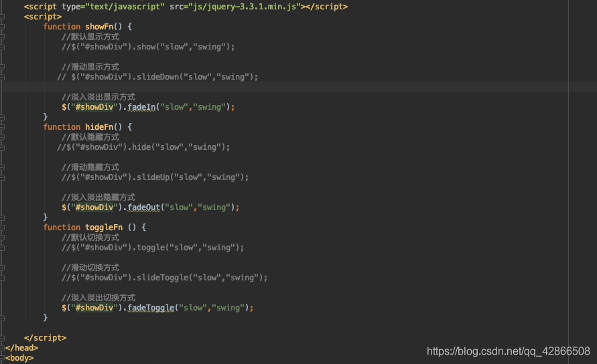
Task: Click the jquery-3.3.1.min.js src path
Action: (245, 7)
